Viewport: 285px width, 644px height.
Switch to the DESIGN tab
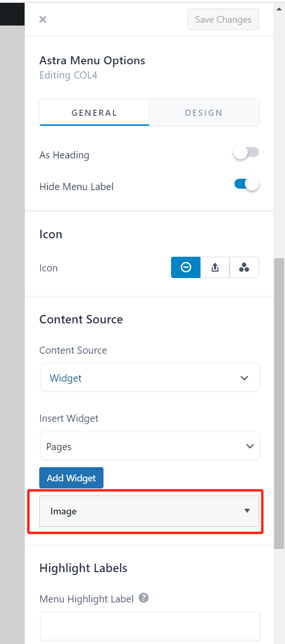pyautogui.click(x=204, y=113)
